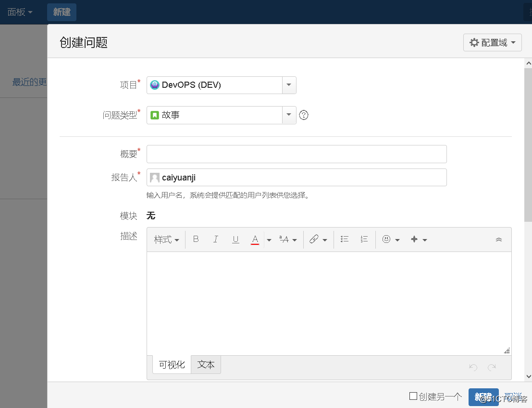Open the 配置域 configure fields dropdown
Screen dimensions: 532x408
tap(492, 42)
